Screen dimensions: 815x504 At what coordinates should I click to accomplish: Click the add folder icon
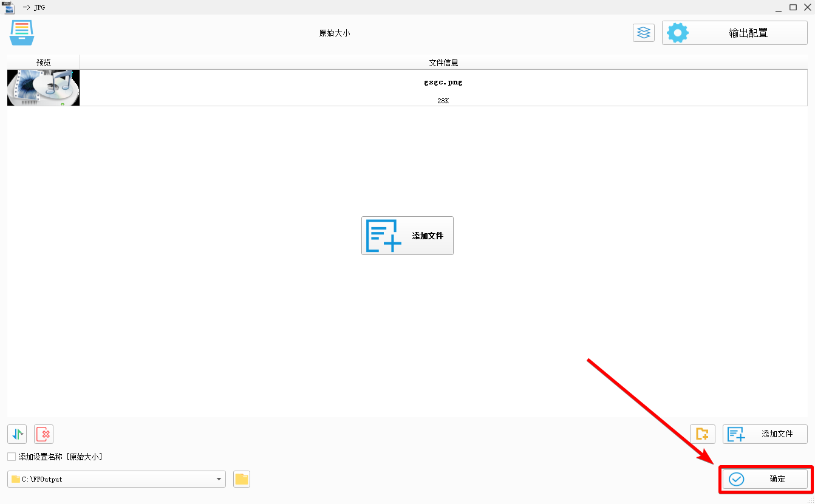click(x=703, y=434)
